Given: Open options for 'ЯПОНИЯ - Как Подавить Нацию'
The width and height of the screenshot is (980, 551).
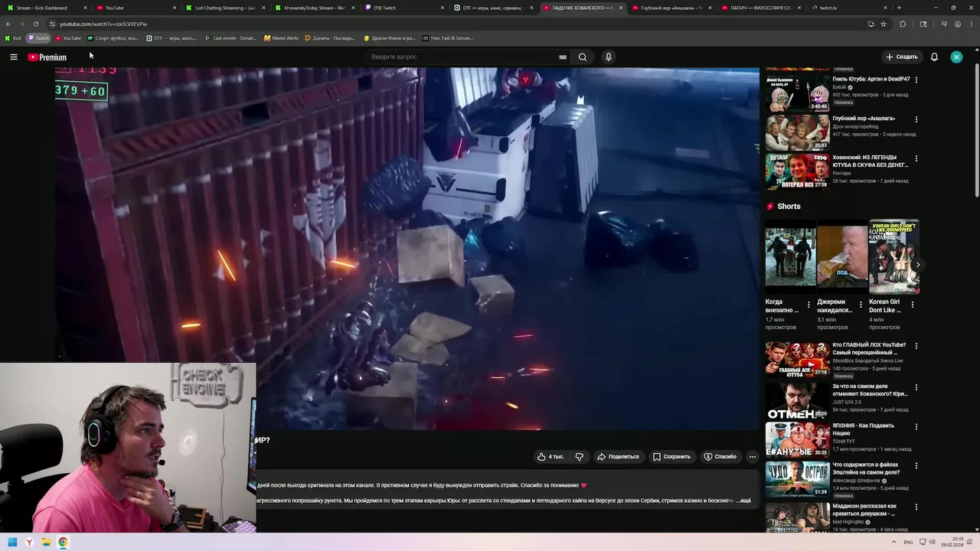Looking at the screenshot, I should [916, 426].
